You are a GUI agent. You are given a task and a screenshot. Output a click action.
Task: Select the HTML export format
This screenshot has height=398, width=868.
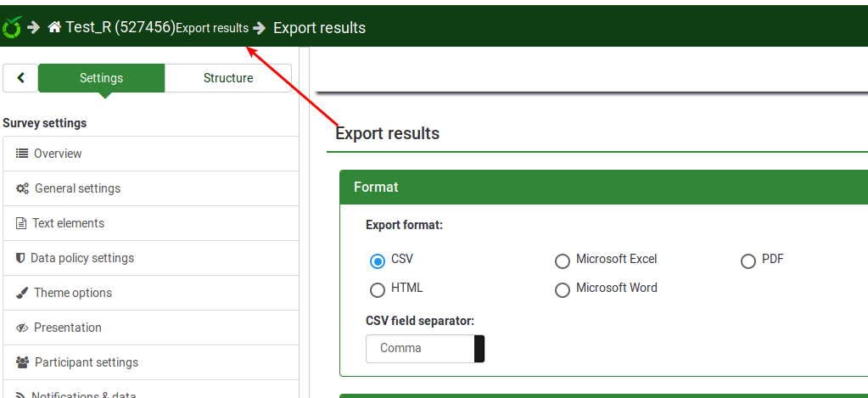tap(378, 290)
